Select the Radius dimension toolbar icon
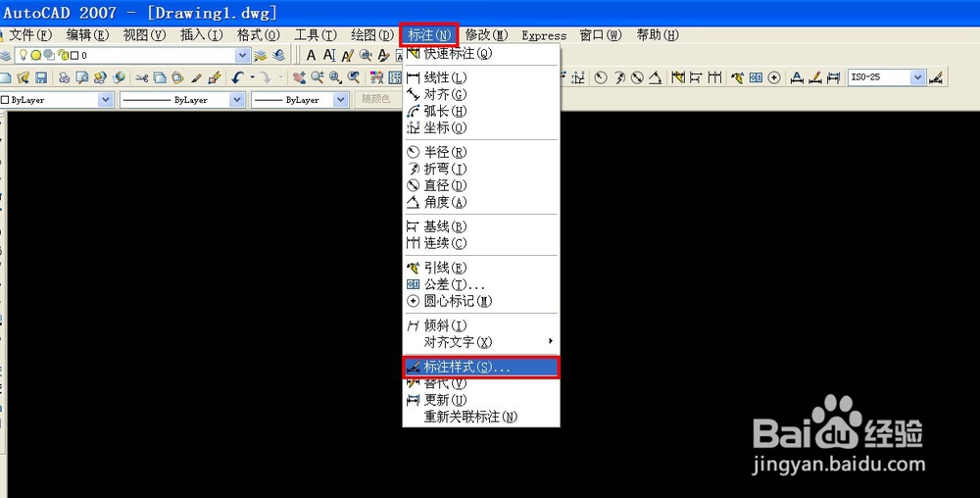This screenshot has width=980, height=498. pos(601,77)
